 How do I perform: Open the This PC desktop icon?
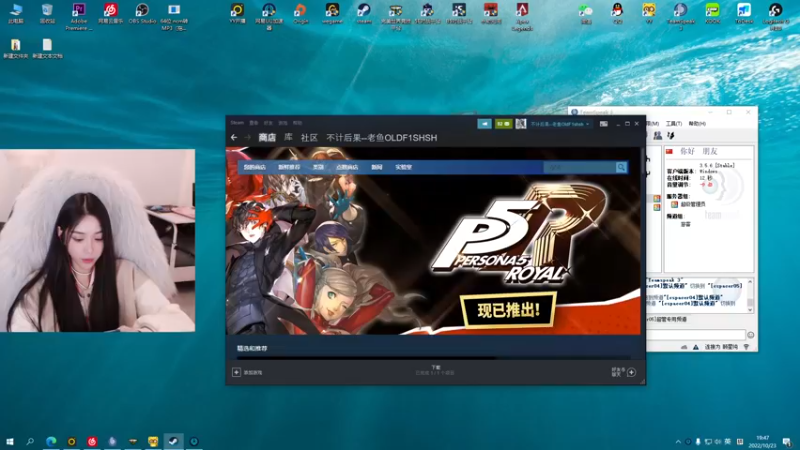(x=15, y=14)
